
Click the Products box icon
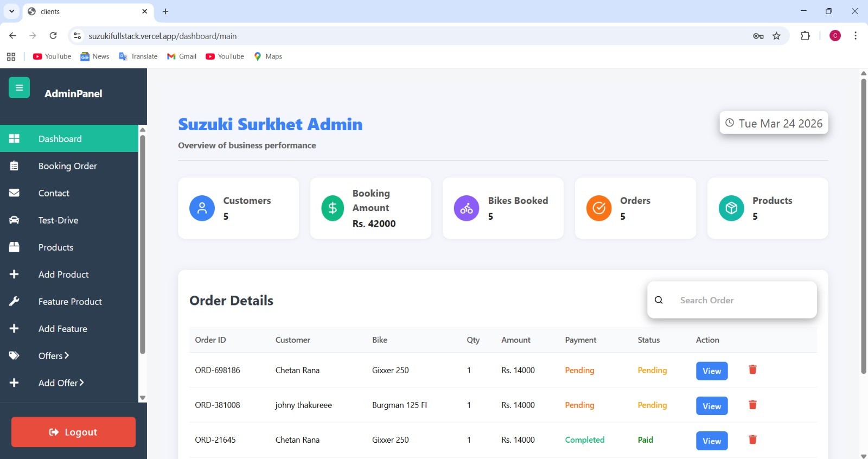[731, 208]
